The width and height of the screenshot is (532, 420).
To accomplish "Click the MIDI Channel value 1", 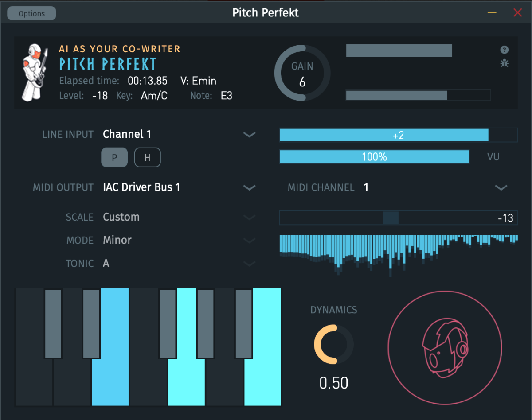I will point(366,187).
